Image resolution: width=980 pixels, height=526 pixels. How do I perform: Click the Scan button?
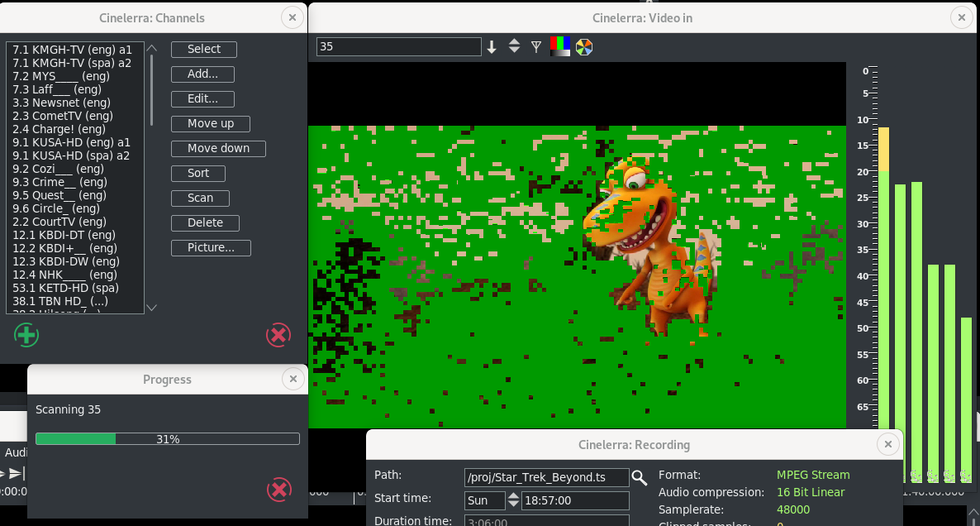coord(200,198)
